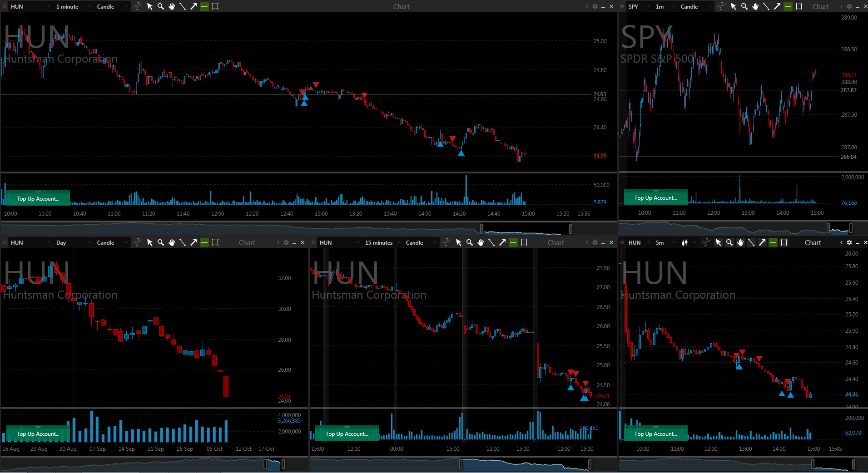Activate zoom magnifier in HUN Day chart

(x=161, y=242)
